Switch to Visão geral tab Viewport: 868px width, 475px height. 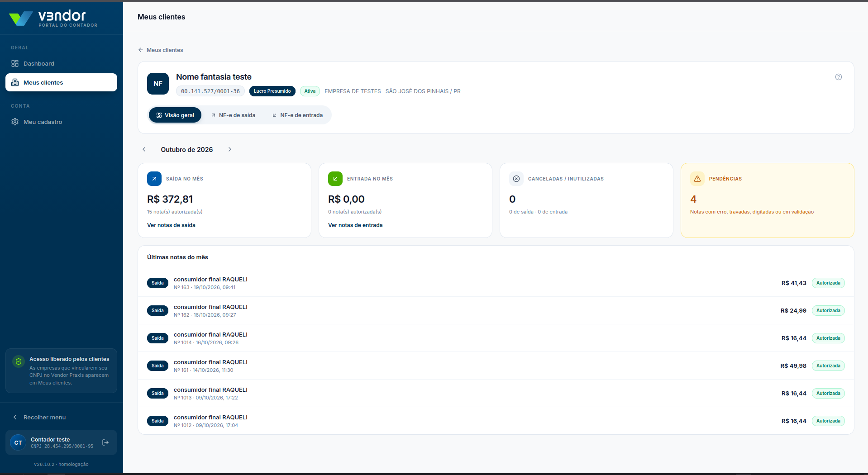click(x=175, y=115)
